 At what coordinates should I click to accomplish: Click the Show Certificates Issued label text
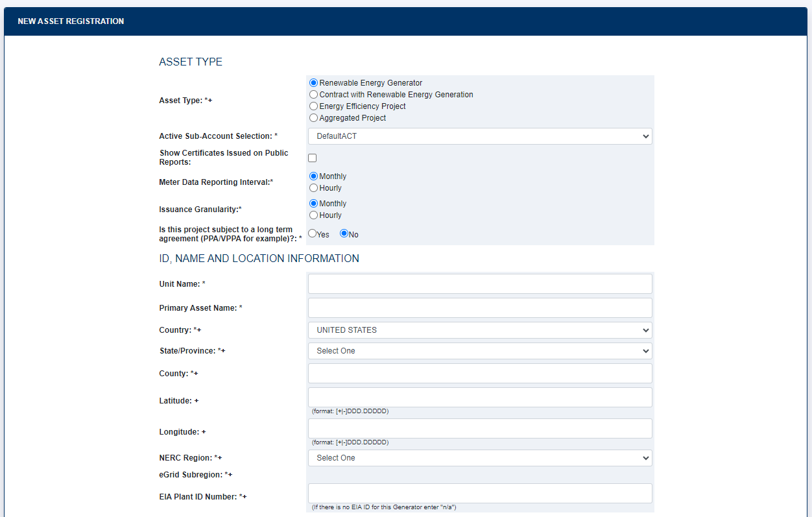pyautogui.click(x=224, y=158)
